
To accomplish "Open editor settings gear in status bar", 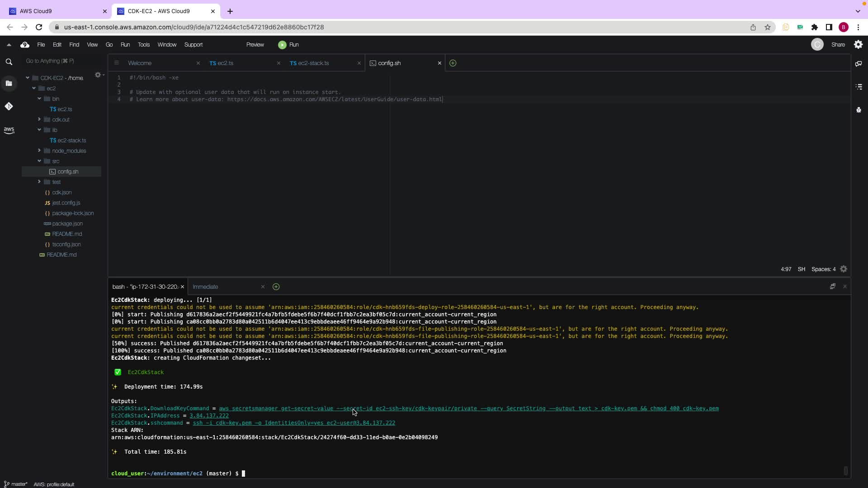I will [x=844, y=269].
